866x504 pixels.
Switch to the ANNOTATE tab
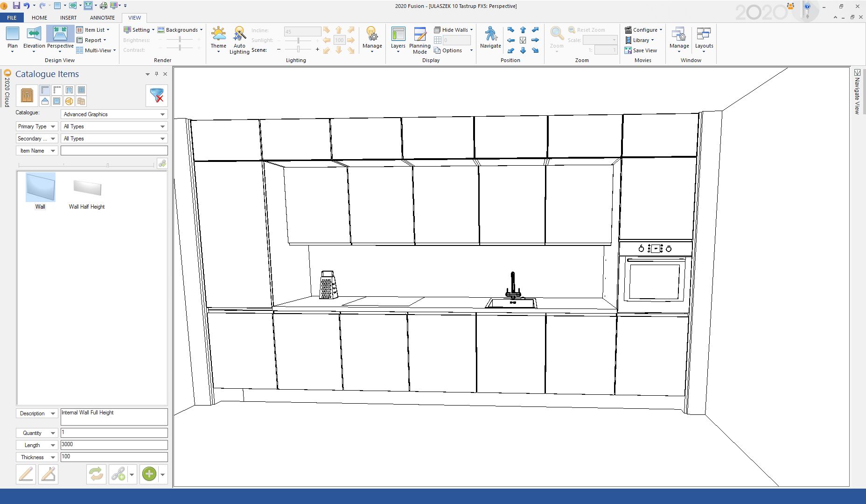pos(102,18)
